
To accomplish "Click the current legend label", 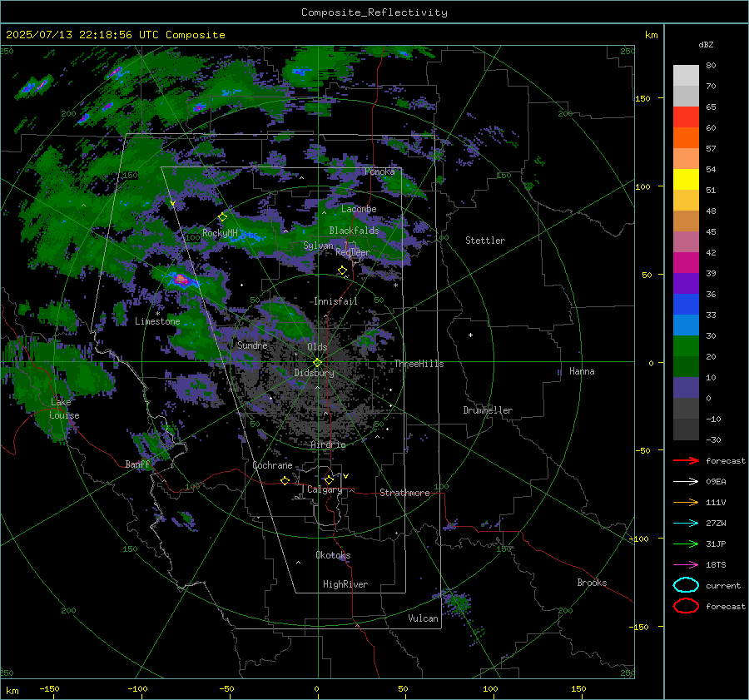I will click(723, 585).
